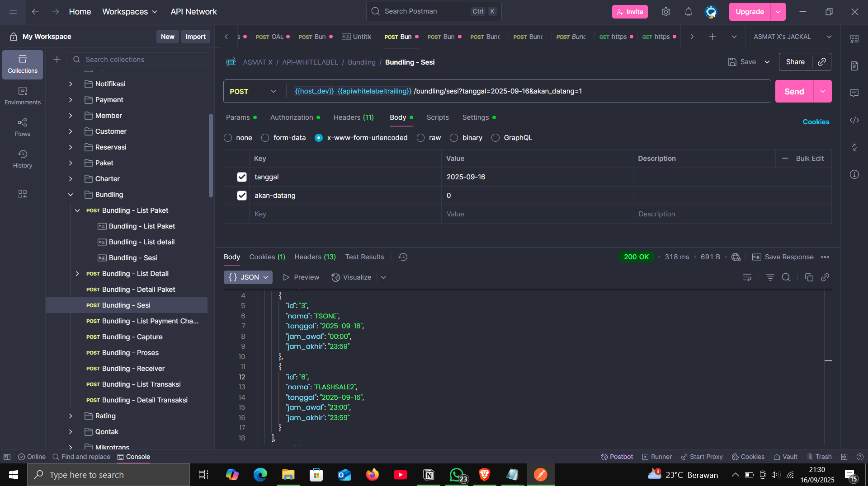Click the Share button

point(795,62)
